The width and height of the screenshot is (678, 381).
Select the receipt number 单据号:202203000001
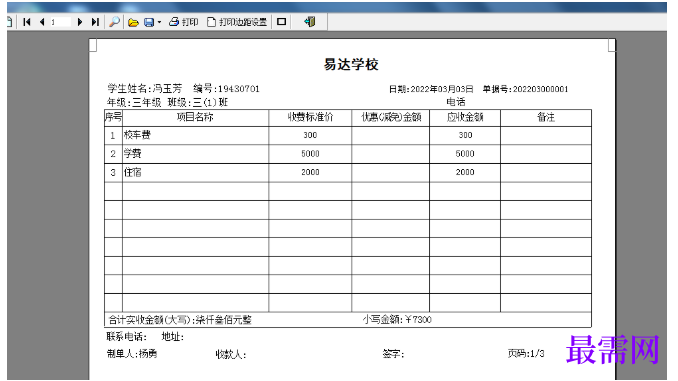(x=525, y=89)
